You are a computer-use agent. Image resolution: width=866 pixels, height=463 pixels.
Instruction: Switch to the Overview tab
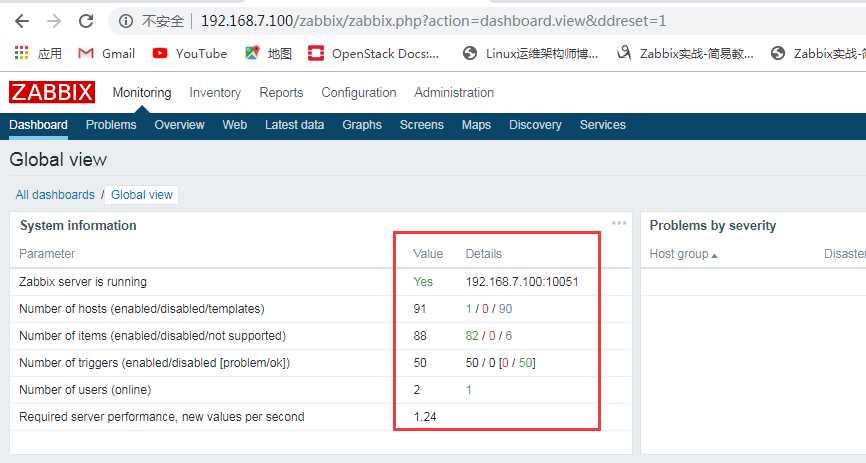coord(179,125)
